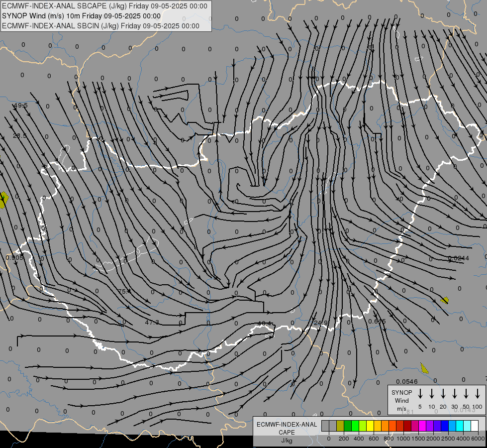Click the 28.5 value on the map
487x448 pixels.
20,135
